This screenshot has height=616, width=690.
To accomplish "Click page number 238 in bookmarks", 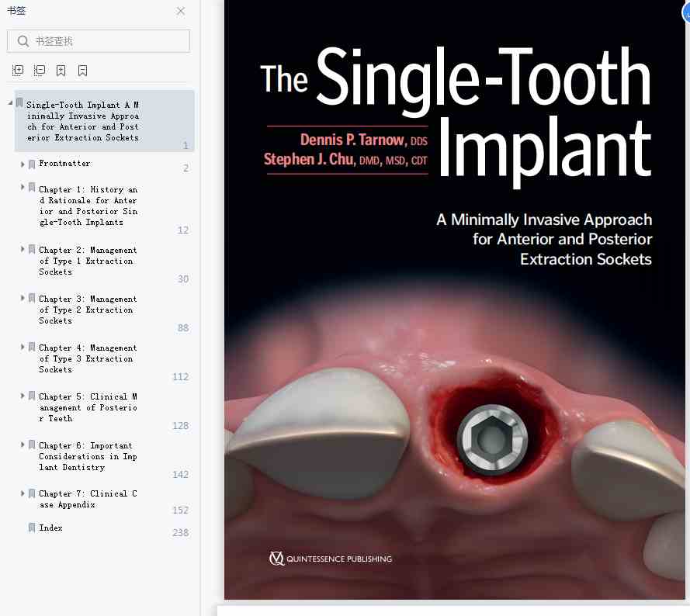I will pos(180,532).
